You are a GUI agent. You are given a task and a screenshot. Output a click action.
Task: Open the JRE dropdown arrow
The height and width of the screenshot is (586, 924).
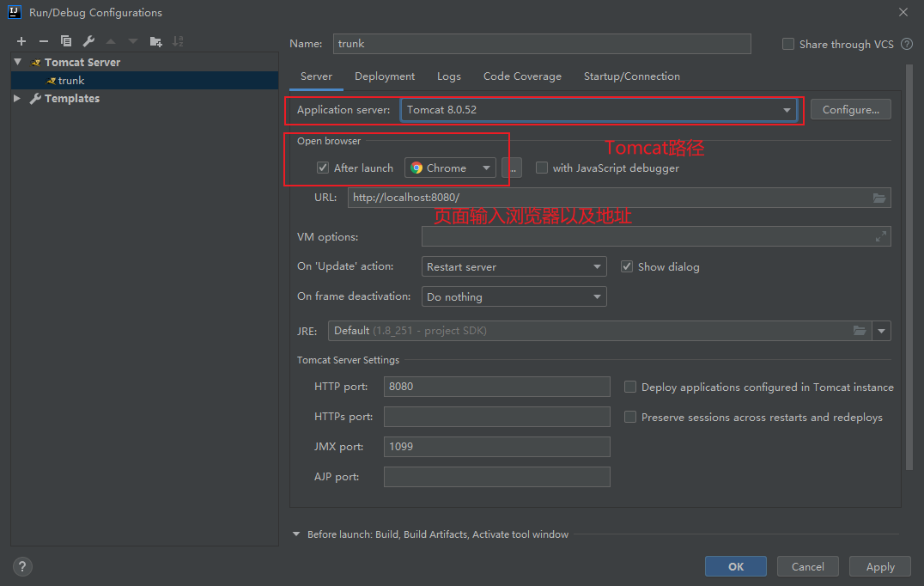[x=882, y=331]
